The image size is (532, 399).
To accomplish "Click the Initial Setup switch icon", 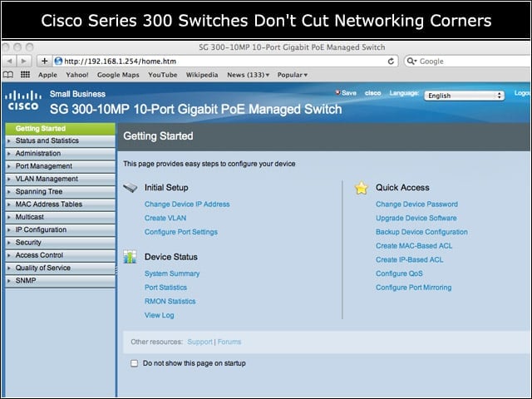I will pyautogui.click(x=131, y=187).
